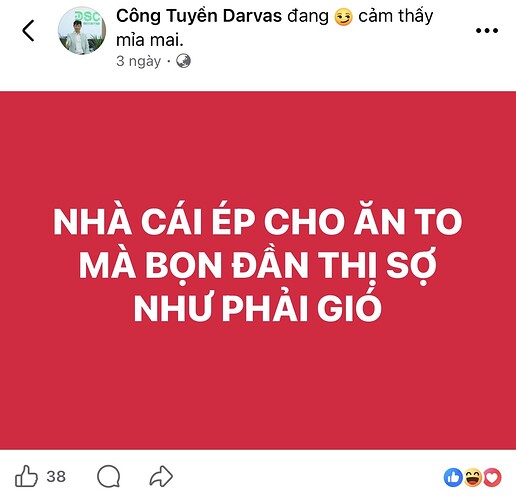Share the post using arrow icon
516x500 pixels.
[x=161, y=476]
